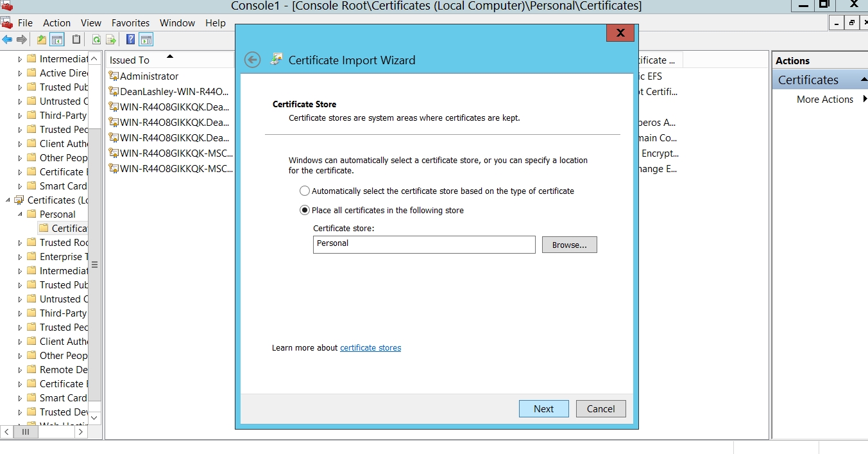This screenshot has height=454, width=868.
Task: Select the Administrator certificate icon
Action: pos(114,76)
